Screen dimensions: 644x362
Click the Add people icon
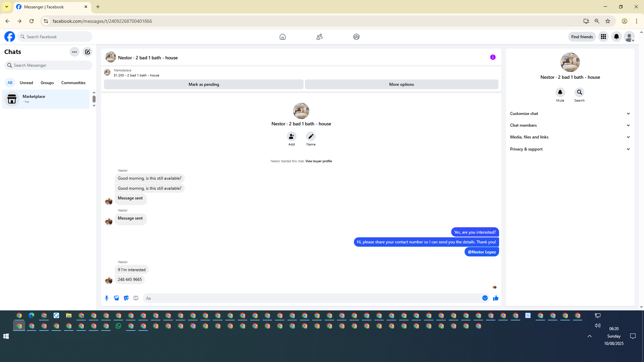pyautogui.click(x=291, y=136)
